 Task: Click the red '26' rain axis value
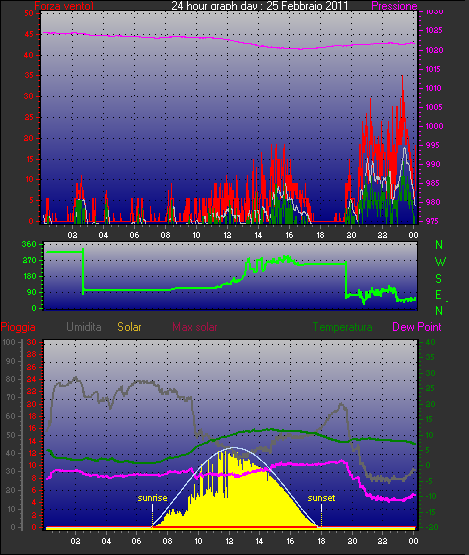[x=32, y=367]
